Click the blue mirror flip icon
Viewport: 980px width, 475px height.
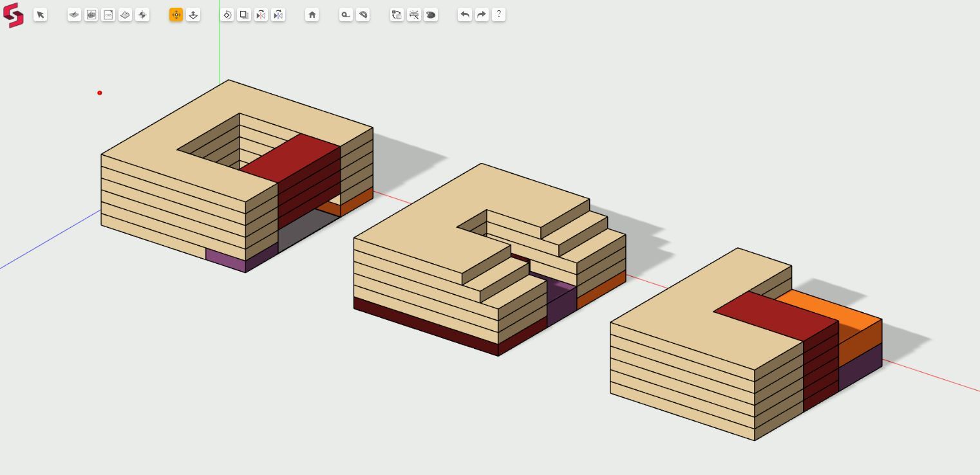pyautogui.click(x=278, y=14)
